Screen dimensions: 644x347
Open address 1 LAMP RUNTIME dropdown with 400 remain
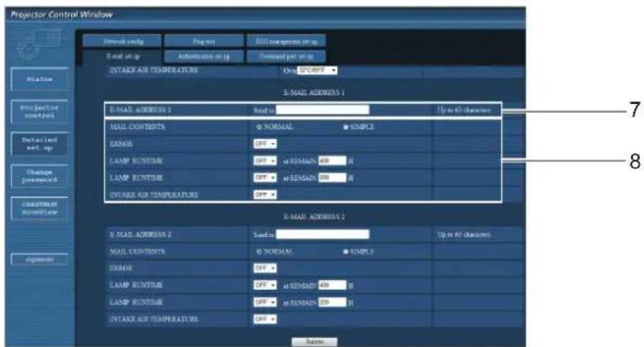[x=265, y=160]
